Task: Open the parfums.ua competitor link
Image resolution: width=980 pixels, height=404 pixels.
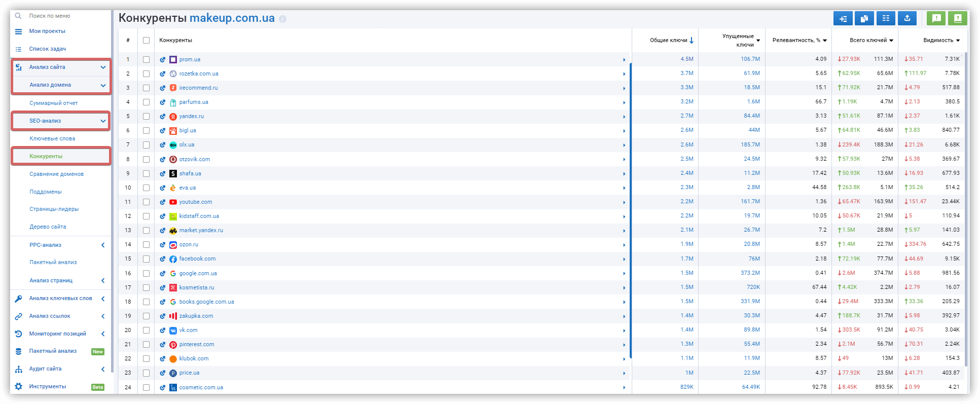Action: [x=194, y=102]
